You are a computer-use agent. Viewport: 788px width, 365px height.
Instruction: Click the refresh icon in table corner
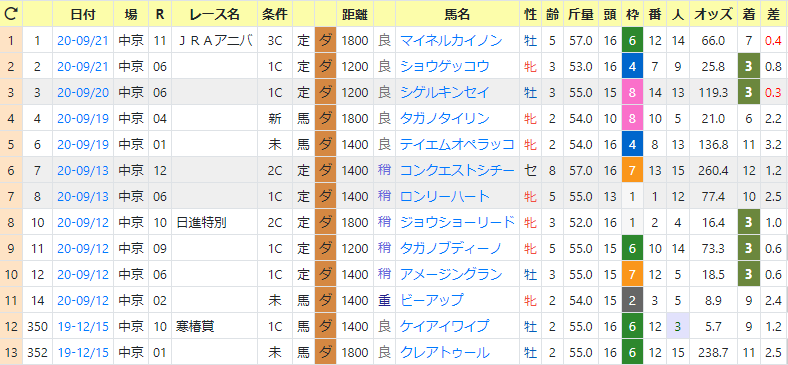click(11, 14)
